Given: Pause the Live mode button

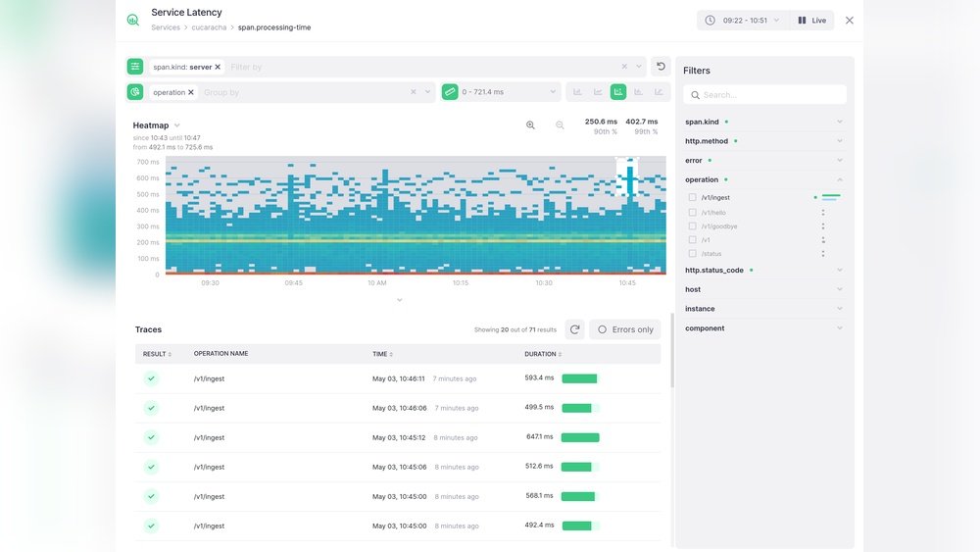Looking at the screenshot, I should click(x=812, y=20).
